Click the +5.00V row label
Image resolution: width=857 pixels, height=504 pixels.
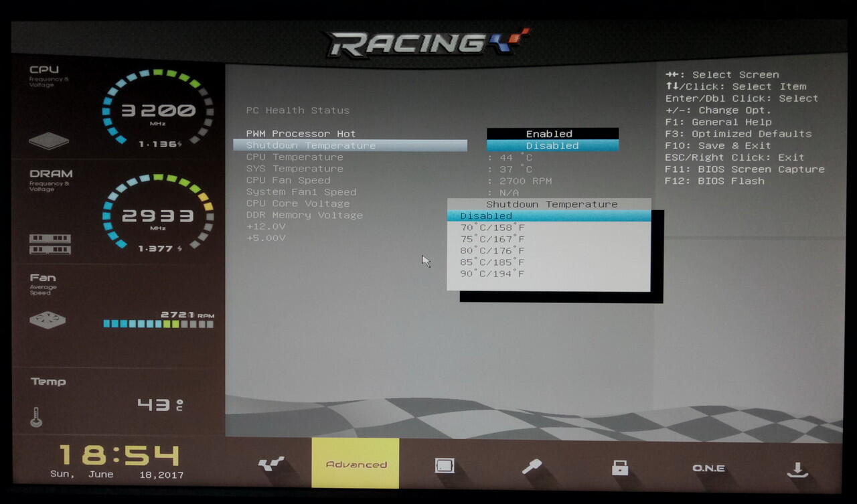(266, 238)
